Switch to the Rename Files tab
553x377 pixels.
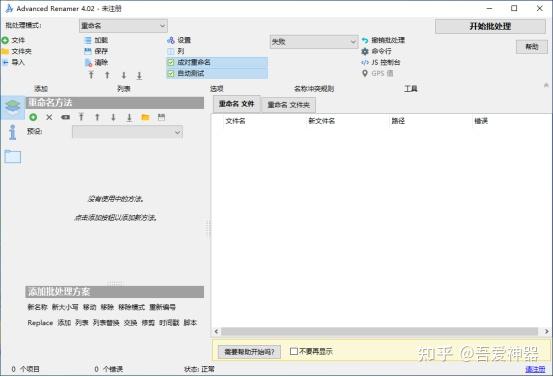point(237,104)
